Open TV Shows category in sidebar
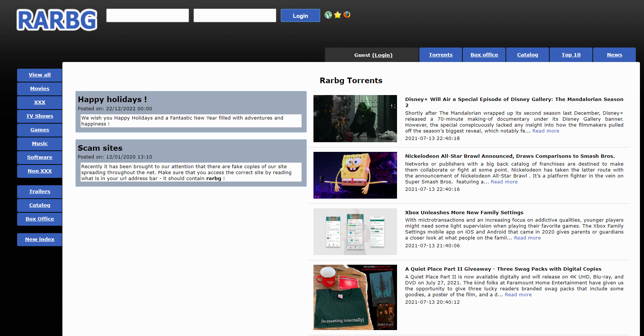Image resolution: width=644 pixels, height=336 pixels. pyautogui.click(x=40, y=116)
